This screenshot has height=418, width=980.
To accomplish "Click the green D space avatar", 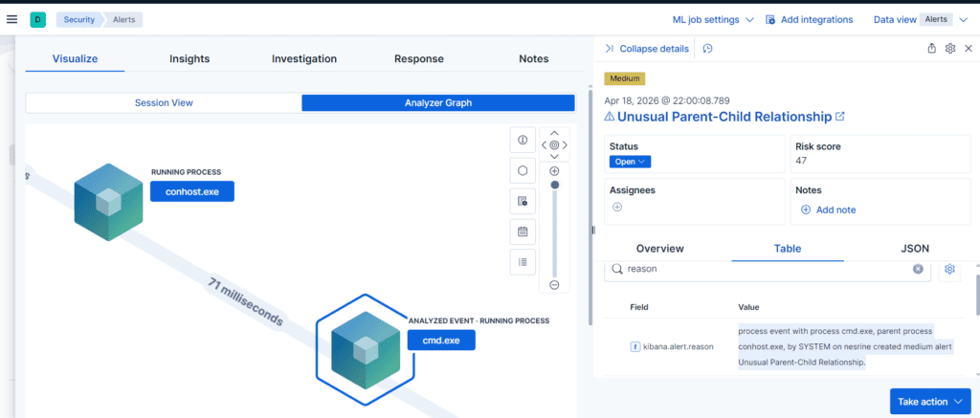I will pos(37,20).
